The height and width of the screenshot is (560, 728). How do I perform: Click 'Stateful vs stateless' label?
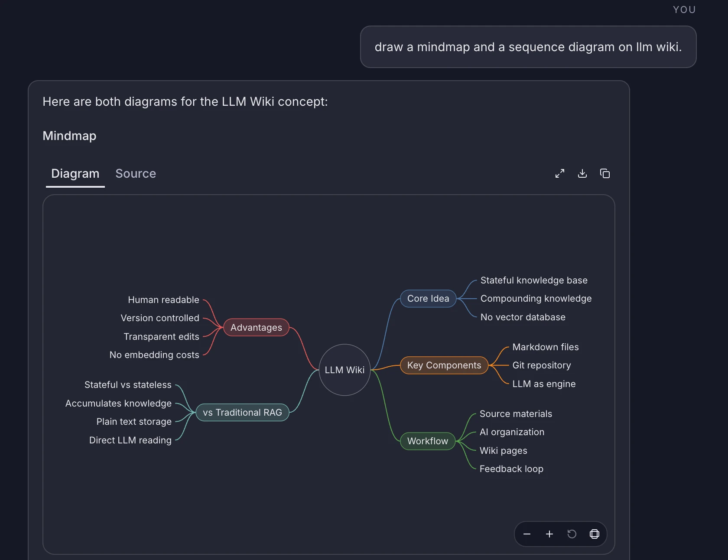128,385
